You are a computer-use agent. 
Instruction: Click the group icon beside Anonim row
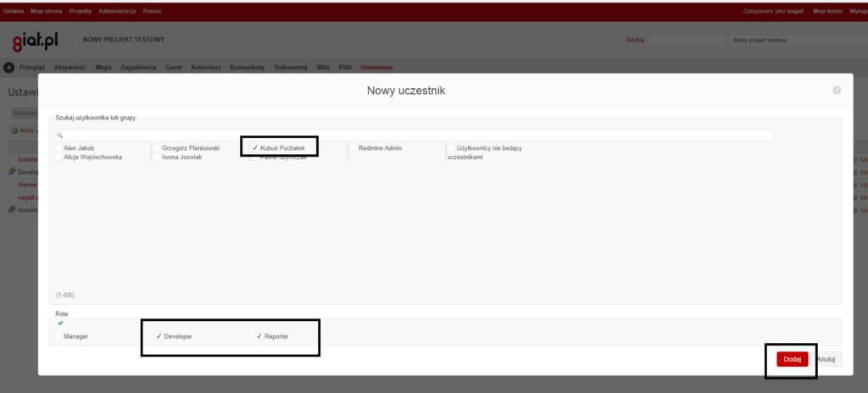pyautogui.click(x=12, y=210)
